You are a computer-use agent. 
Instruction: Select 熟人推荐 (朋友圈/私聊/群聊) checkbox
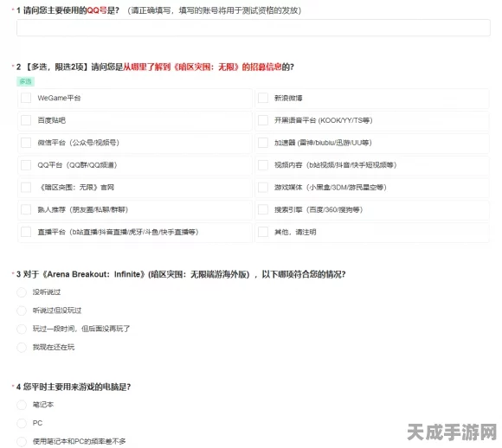(x=26, y=209)
